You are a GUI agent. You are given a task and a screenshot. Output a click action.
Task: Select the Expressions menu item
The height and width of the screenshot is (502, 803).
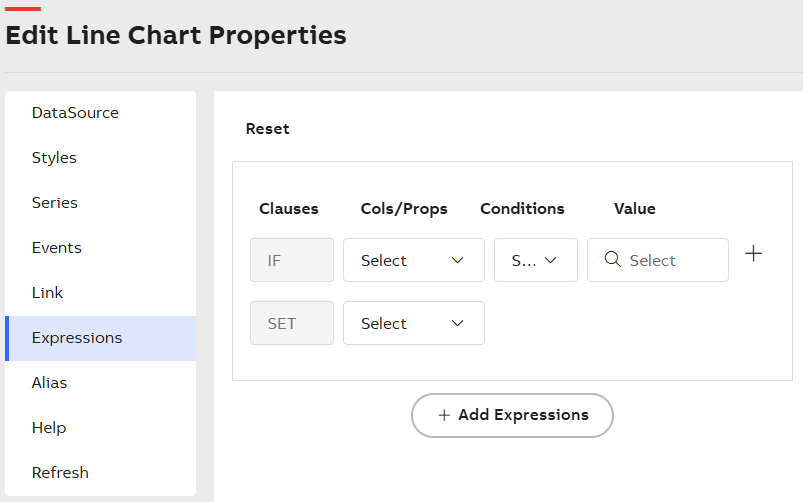coord(77,338)
